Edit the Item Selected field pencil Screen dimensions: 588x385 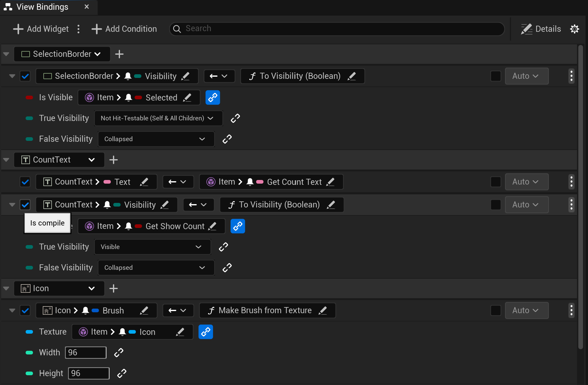point(187,97)
